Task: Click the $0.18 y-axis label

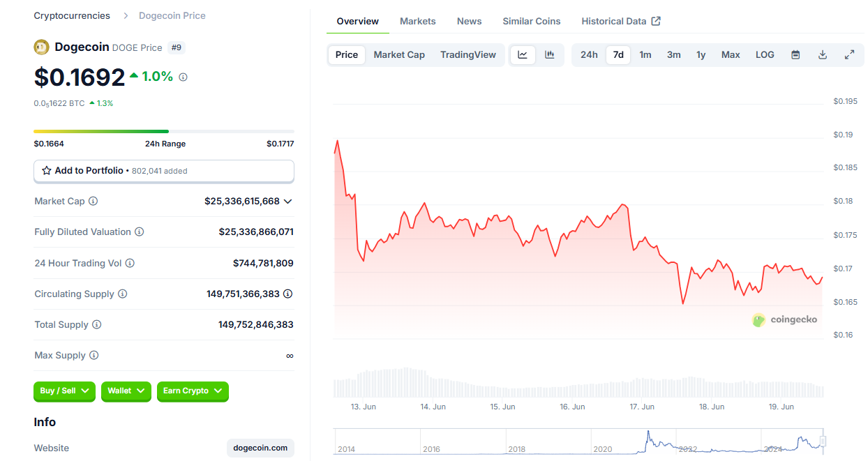Action: [x=843, y=201]
